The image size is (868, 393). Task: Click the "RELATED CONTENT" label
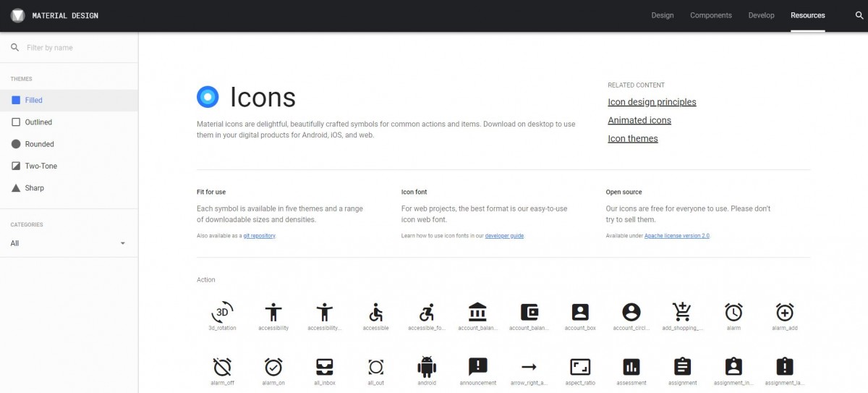pos(636,85)
